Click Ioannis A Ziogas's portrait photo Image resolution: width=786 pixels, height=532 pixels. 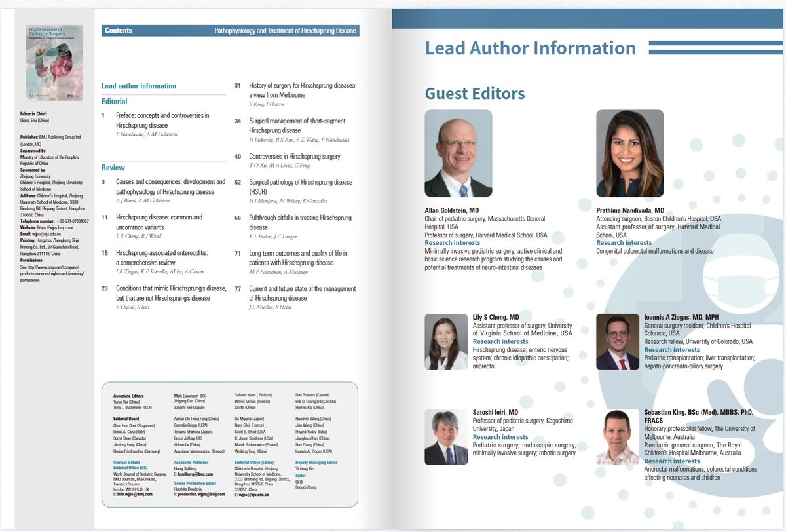(618, 342)
